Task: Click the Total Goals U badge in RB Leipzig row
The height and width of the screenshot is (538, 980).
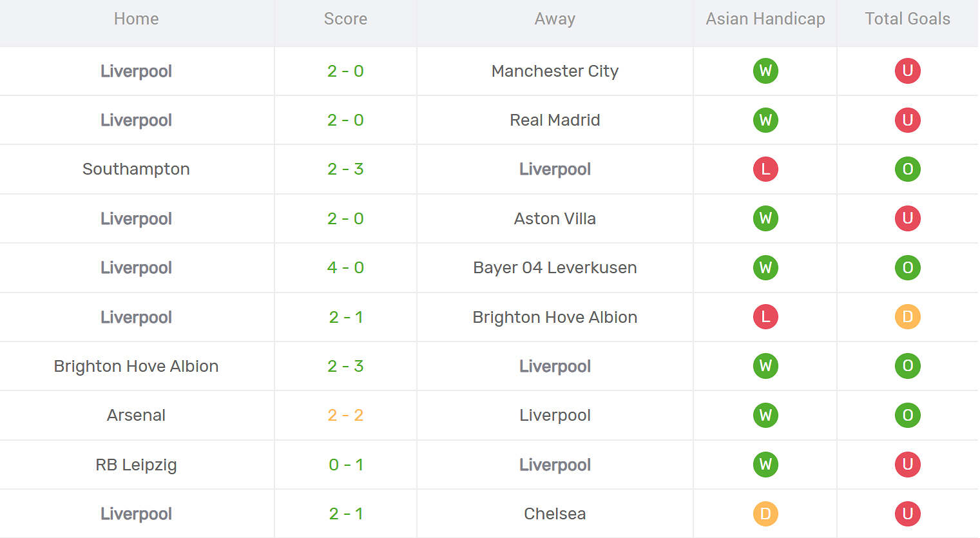Action: point(907,465)
